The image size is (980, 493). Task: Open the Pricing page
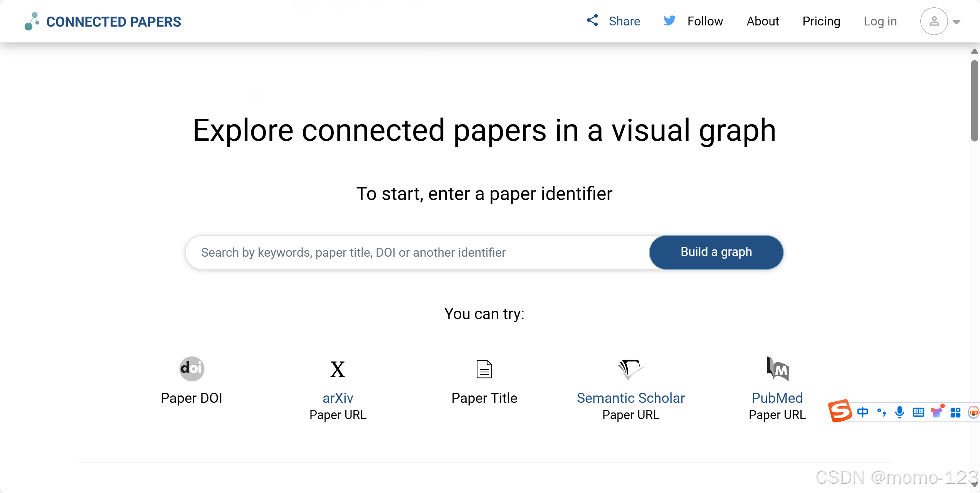click(821, 21)
